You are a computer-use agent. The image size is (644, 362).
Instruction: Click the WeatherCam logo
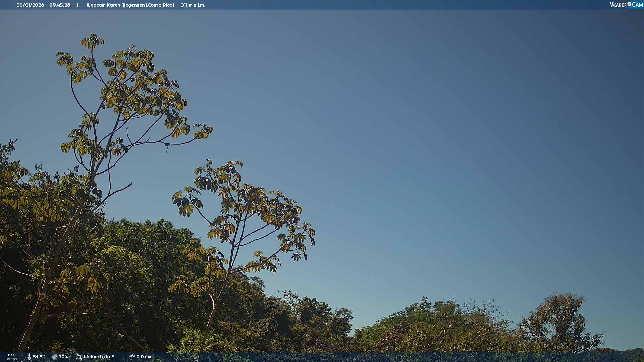626,5
